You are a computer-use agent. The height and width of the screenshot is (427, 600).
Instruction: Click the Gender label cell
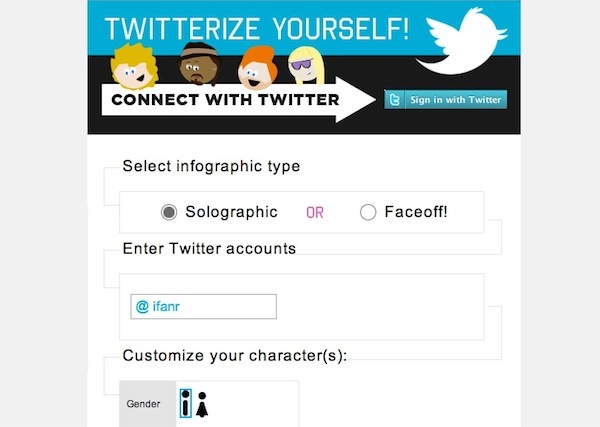(x=146, y=404)
